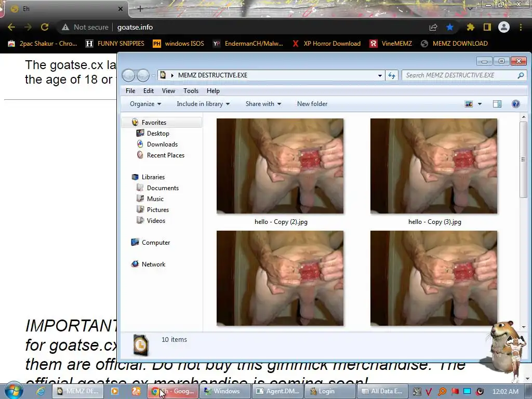532x399 pixels.
Task: Click the change view icon
Action: (469, 104)
